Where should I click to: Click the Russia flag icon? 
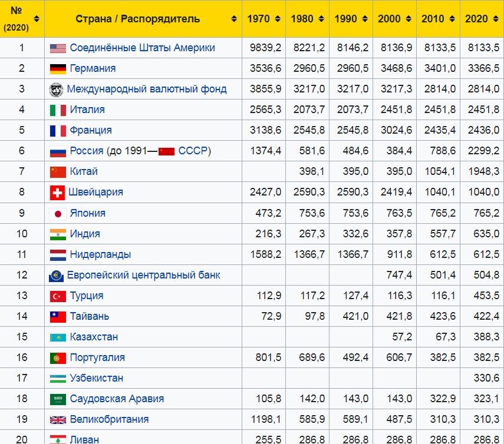(x=58, y=151)
